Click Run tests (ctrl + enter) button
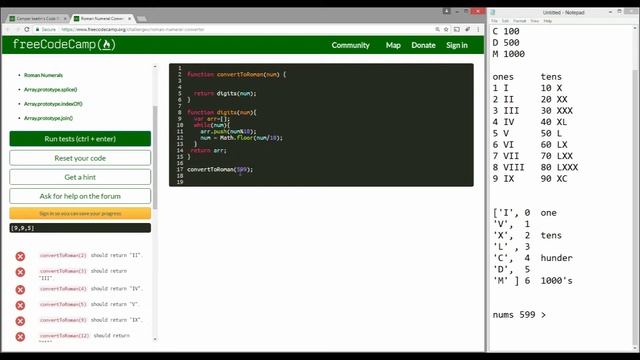640x360 pixels. [80, 139]
